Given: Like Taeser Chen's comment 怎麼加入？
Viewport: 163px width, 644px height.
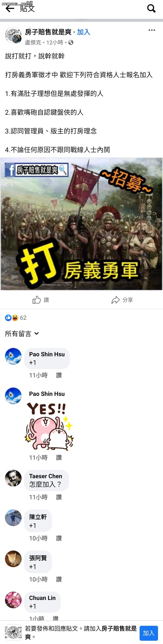Looking at the screenshot, I should (x=59, y=497).
